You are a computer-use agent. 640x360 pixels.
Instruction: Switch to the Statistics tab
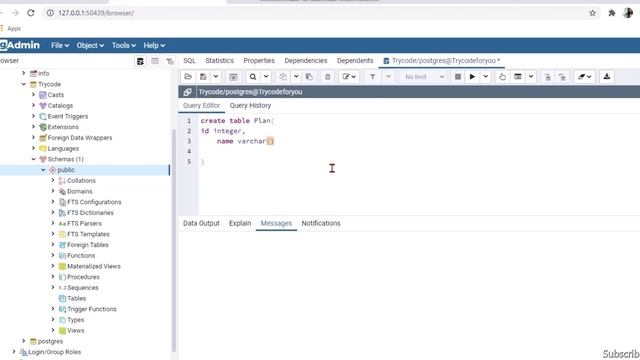click(x=220, y=60)
